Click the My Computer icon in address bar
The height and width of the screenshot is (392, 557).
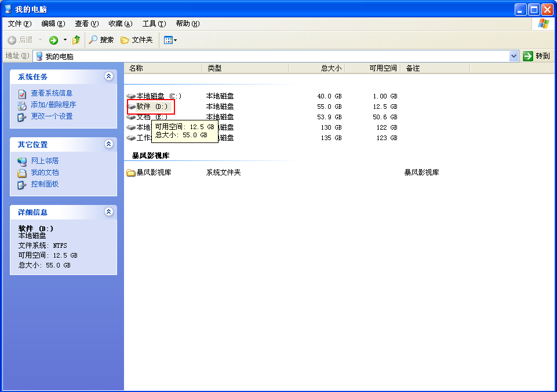pyautogui.click(x=39, y=56)
